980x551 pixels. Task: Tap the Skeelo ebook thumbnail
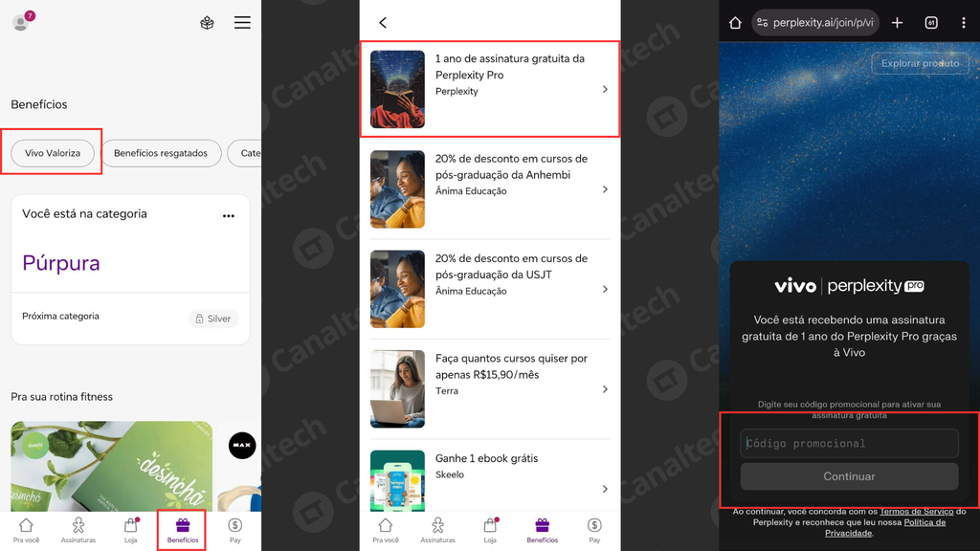(397, 481)
